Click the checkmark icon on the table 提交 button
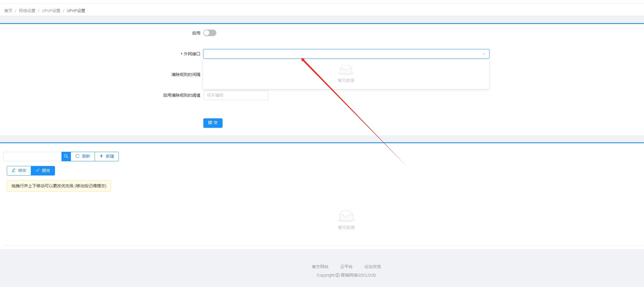This screenshot has height=287, width=644. (x=38, y=170)
